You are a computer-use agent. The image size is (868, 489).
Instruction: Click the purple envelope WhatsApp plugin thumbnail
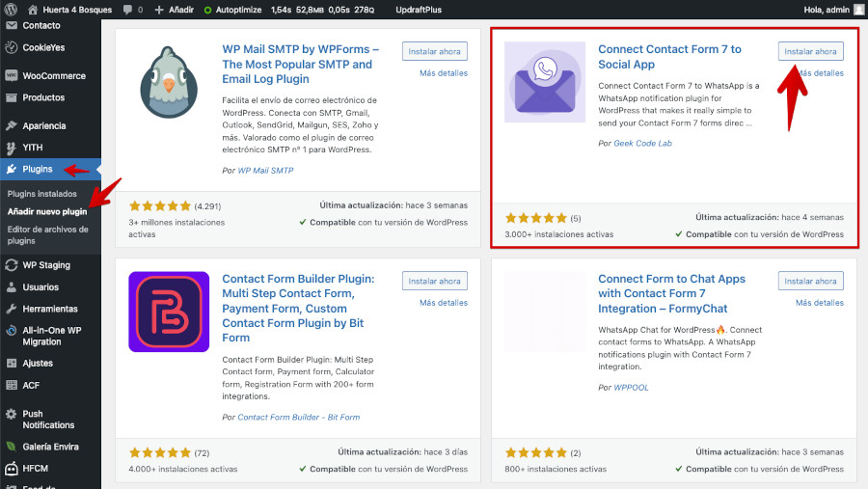[x=545, y=82]
